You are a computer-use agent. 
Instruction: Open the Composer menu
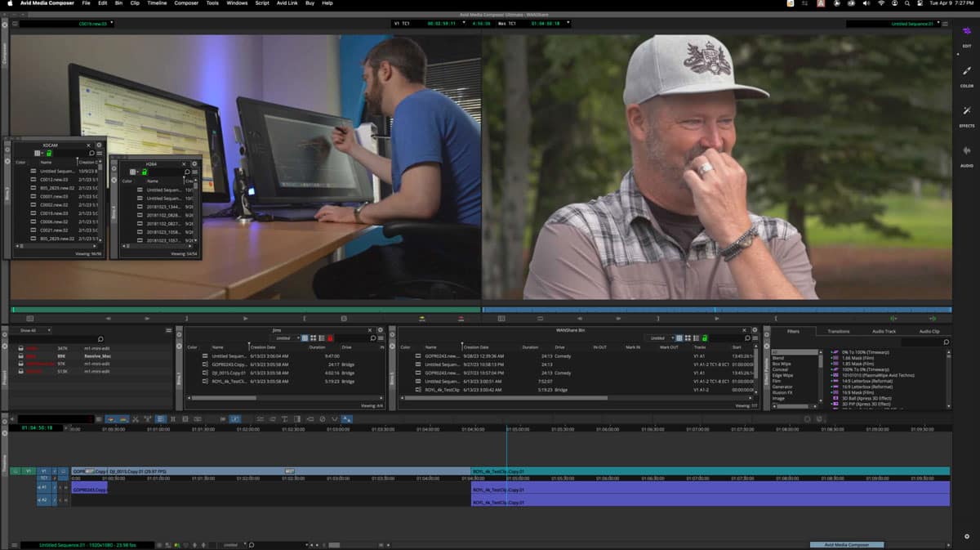(186, 3)
